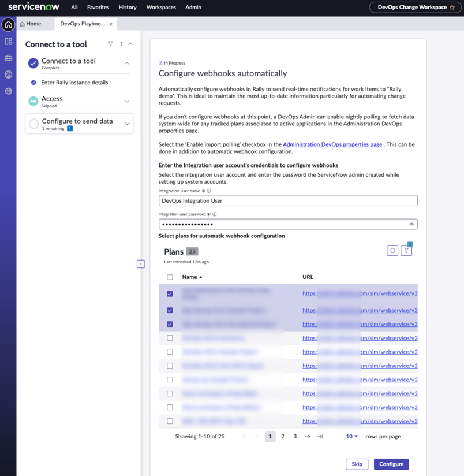Viewport: 464px width, 476px height.
Task: Open the home icon in sidebar
Action: point(8,25)
